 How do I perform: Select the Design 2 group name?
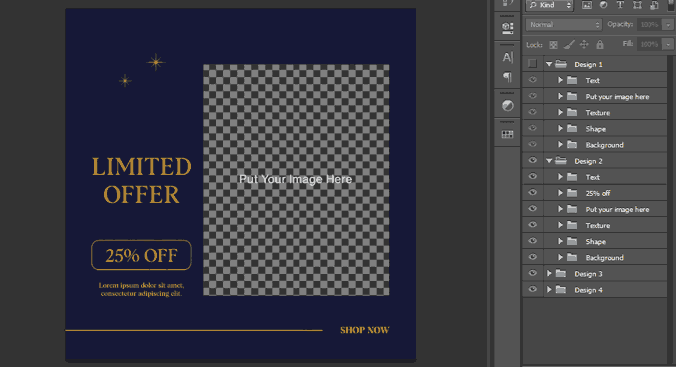coord(588,161)
